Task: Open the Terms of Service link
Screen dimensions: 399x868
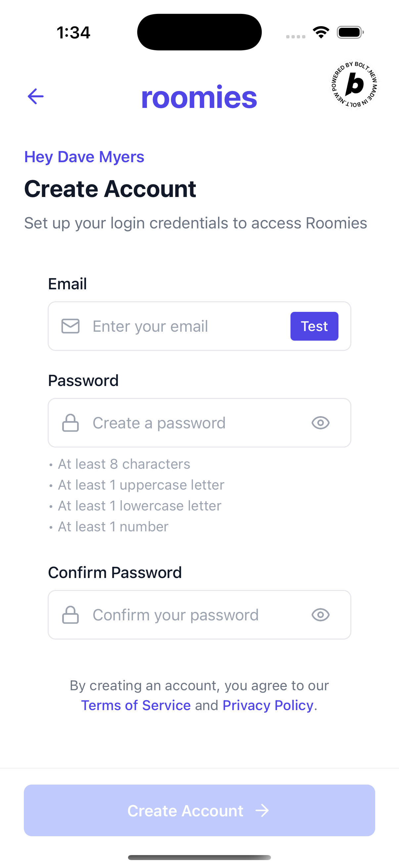Action: [x=136, y=705]
